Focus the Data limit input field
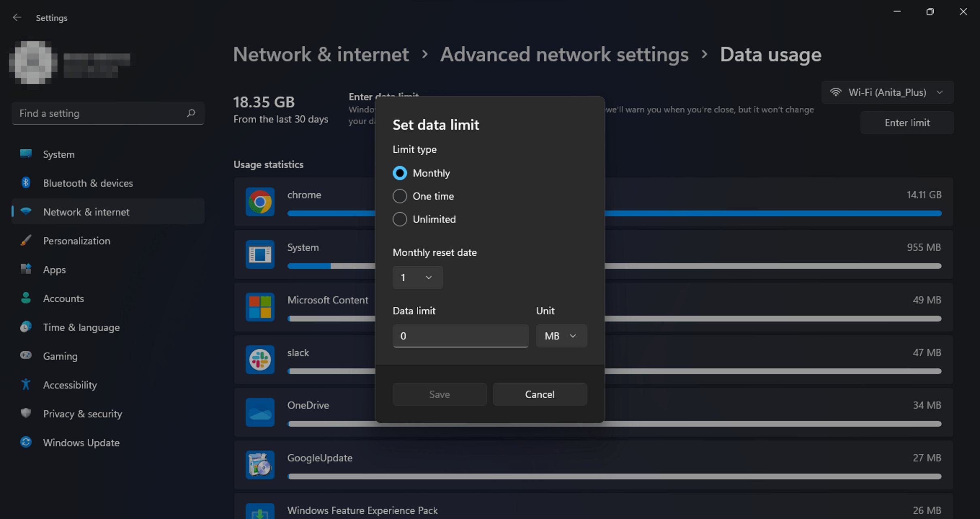Screen dimensions: 980x519 click(x=460, y=336)
